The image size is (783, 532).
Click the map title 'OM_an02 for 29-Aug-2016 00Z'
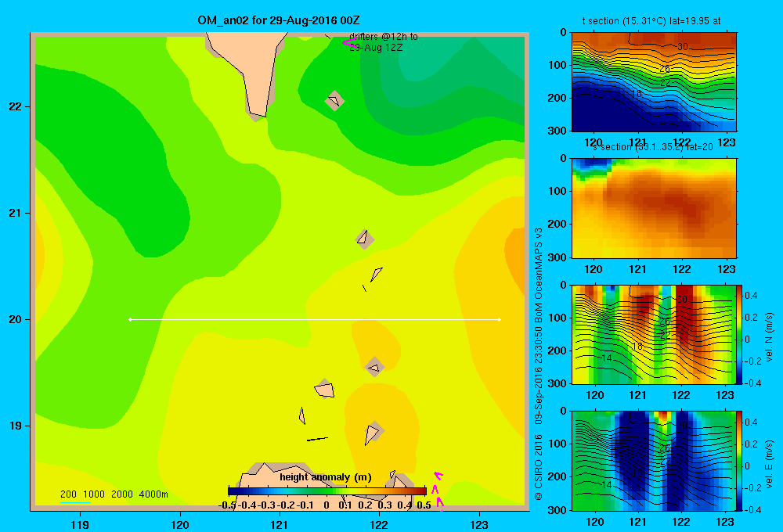coord(279,20)
